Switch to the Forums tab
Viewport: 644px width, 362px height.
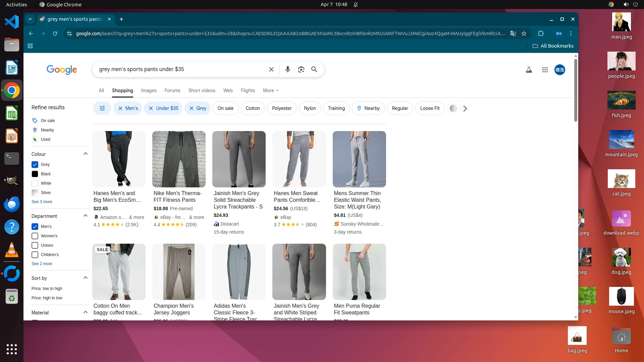[172, 90]
